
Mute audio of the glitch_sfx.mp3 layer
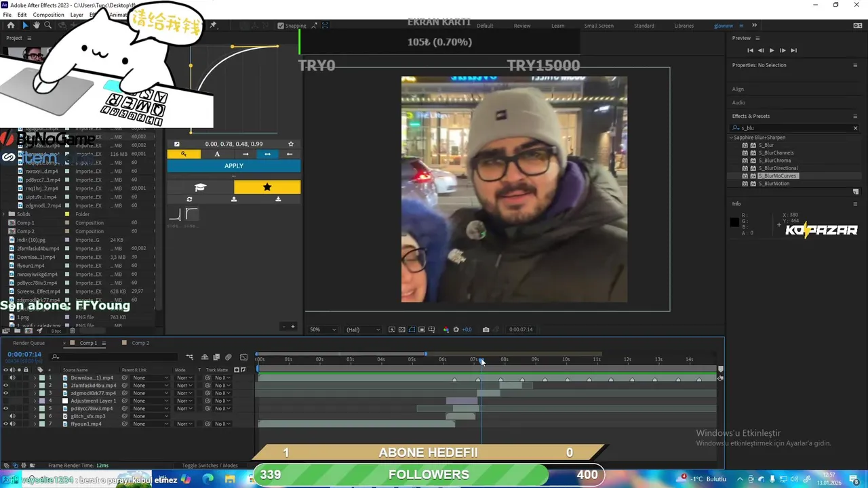(12, 416)
